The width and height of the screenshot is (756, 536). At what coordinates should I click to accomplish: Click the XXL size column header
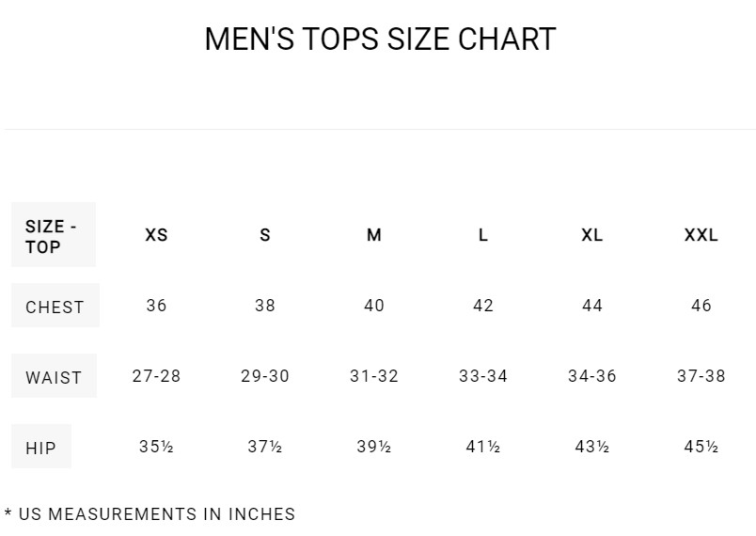point(701,235)
